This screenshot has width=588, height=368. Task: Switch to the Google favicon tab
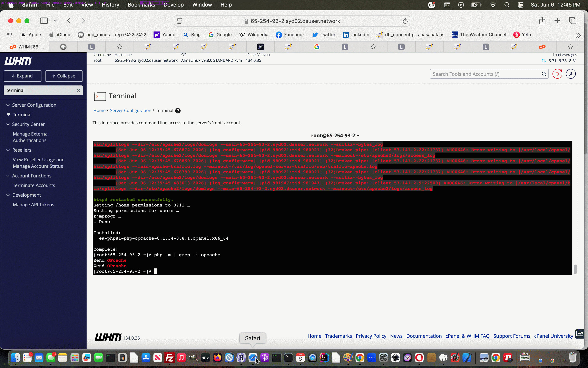317,47
